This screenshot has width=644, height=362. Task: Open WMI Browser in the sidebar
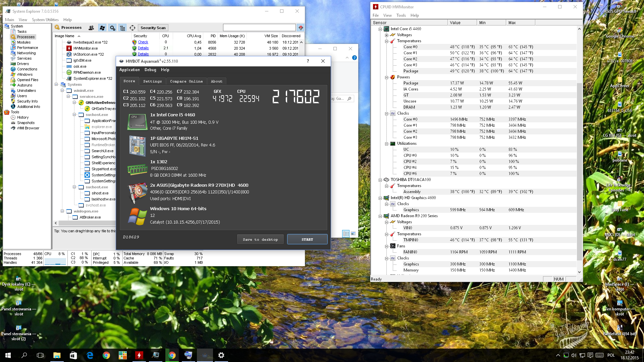point(28,128)
